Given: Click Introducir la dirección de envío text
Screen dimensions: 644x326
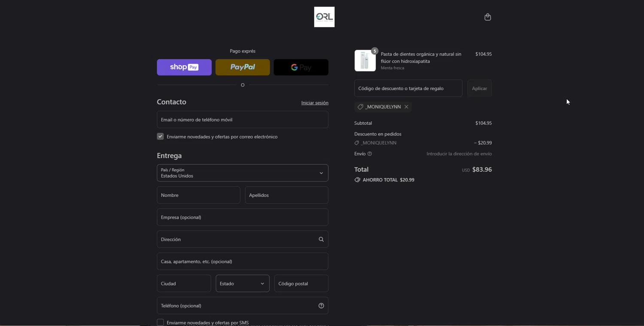Looking at the screenshot, I should point(459,154).
